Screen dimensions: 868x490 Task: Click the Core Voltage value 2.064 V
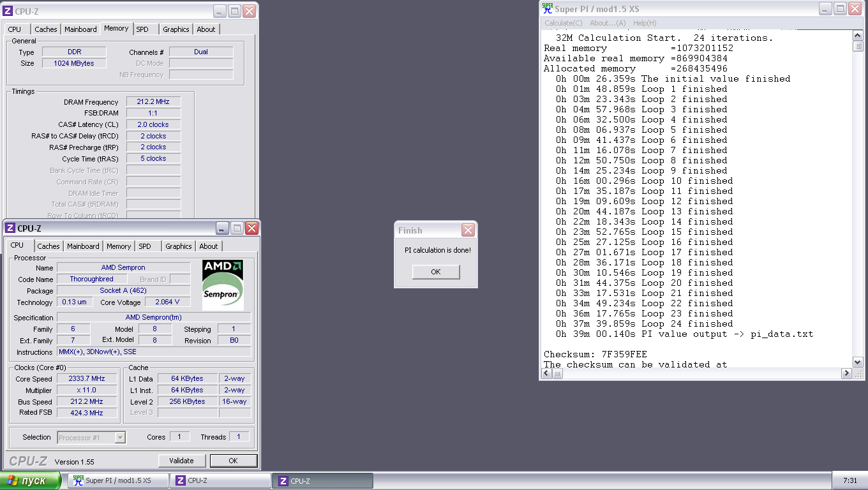167,302
